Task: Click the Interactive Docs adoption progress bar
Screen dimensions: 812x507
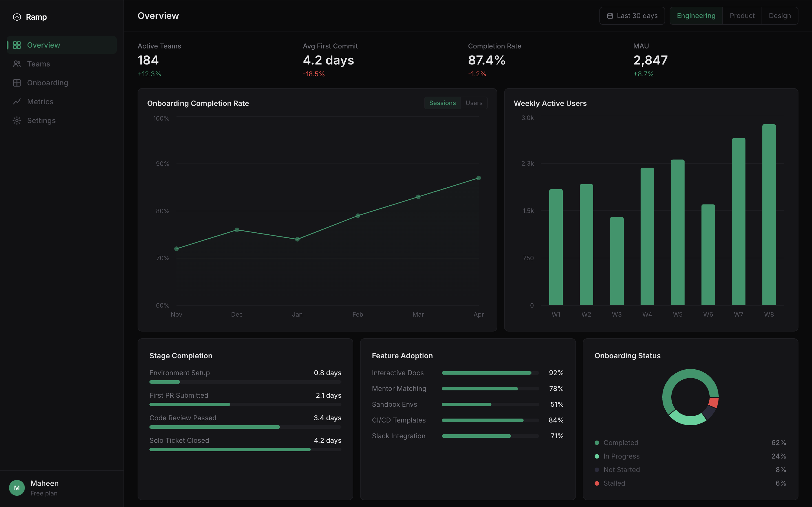Action: (490, 373)
